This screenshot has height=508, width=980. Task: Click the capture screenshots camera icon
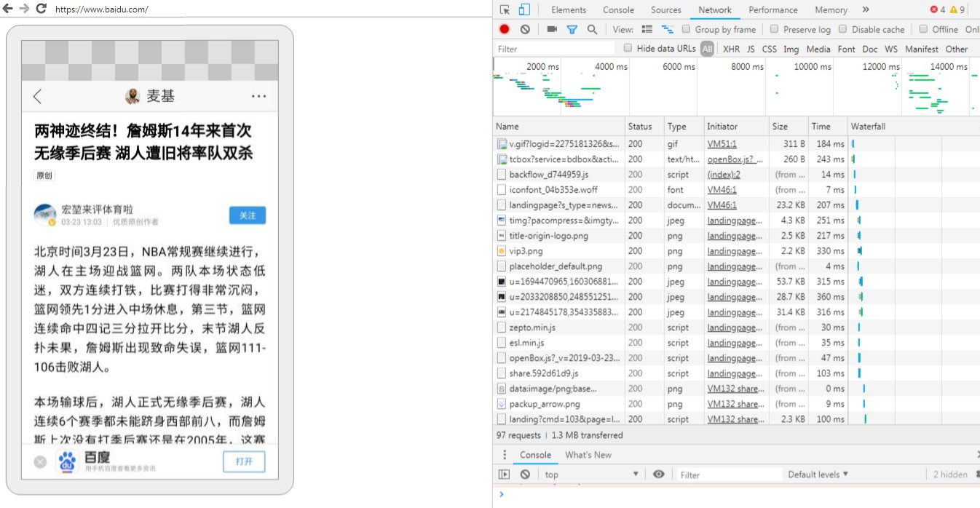552,29
